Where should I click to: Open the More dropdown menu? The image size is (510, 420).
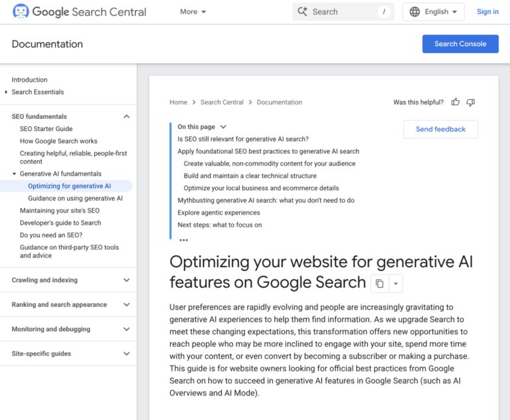(x=193, y=12)
